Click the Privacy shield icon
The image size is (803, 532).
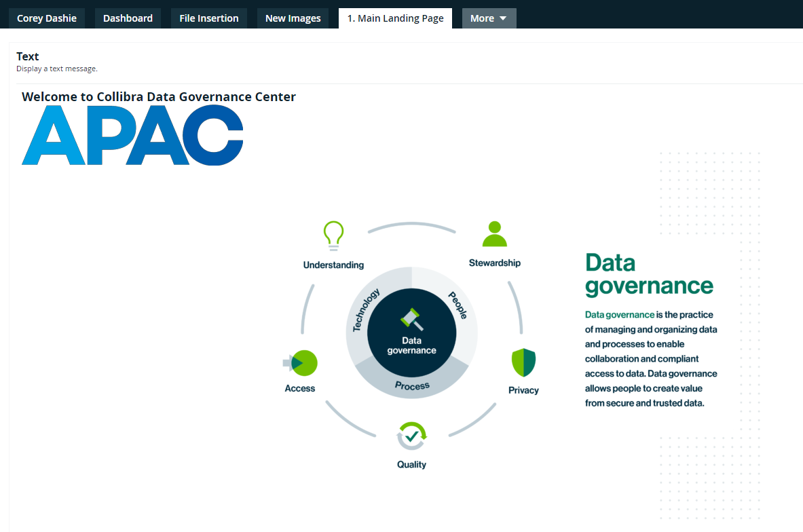click(523, 362)
